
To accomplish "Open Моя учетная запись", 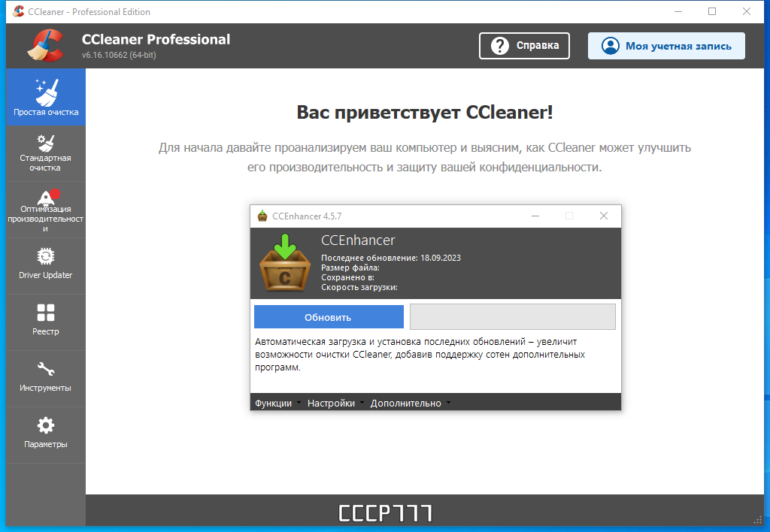I will 666,46.
